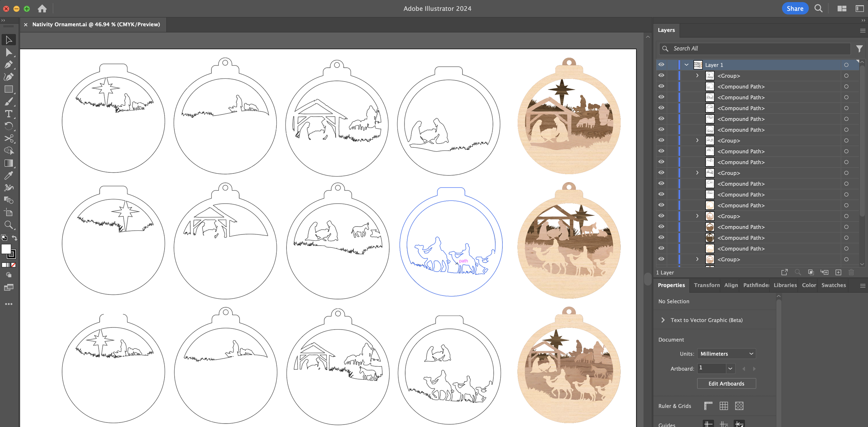Open the Swatches tab
Image resolution: width=868 pixels, height=427 pixels.
point(833,285)
